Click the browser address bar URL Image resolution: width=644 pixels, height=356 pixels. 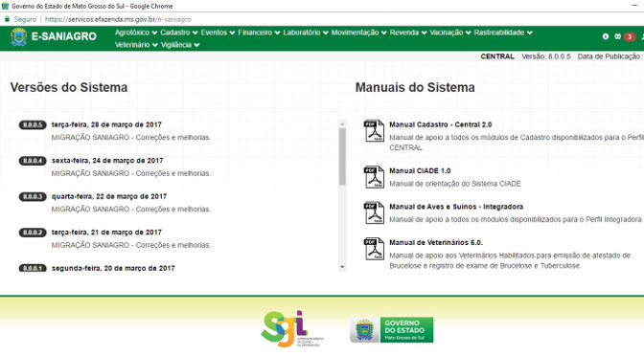click(x=118, y=19)
